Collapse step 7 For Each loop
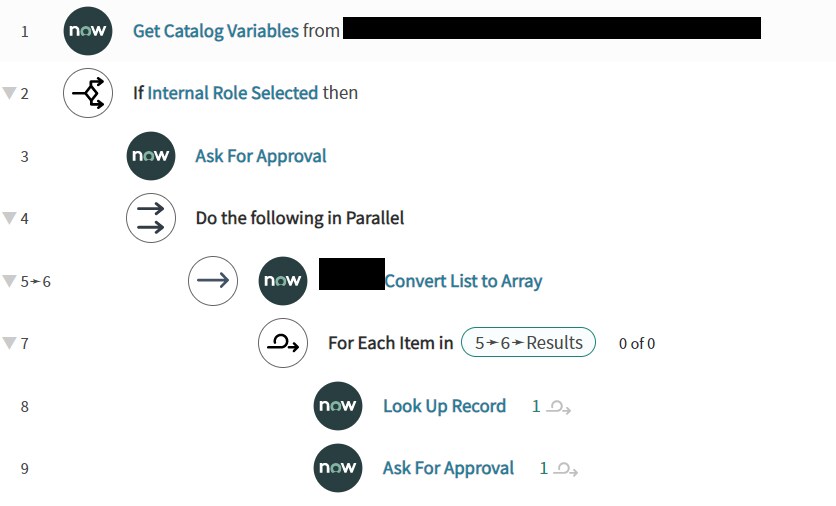The width and height of the screenshot is (836, 506). point(9,343)
